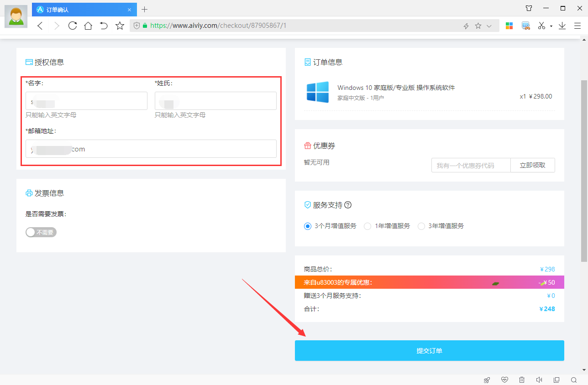Close the 订单确认 tab

[130, 10]
